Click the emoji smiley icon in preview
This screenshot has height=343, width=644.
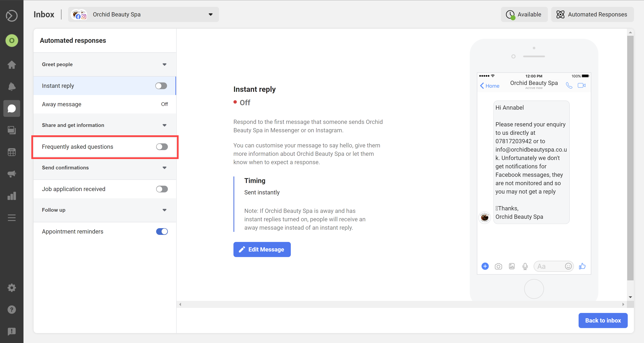(568, 266)
